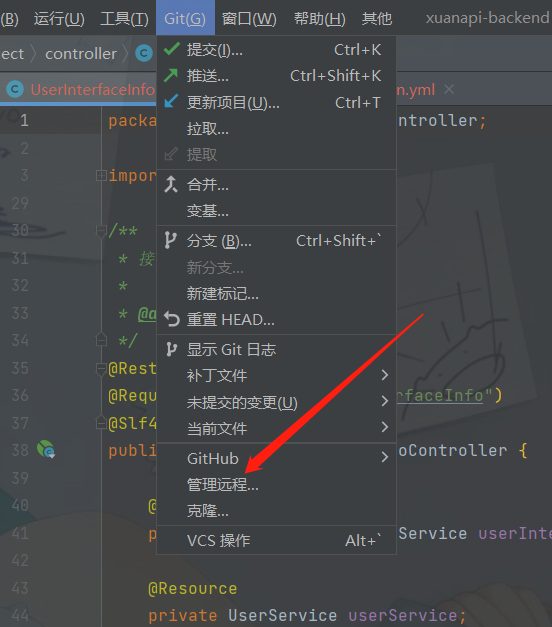Click the merge icon beside 合并
552x627 pixels.
point(171,184)
